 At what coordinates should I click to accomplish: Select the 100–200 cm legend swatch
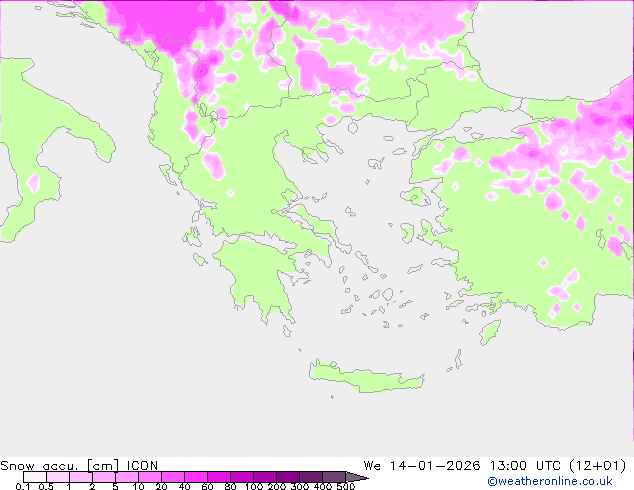265,477
